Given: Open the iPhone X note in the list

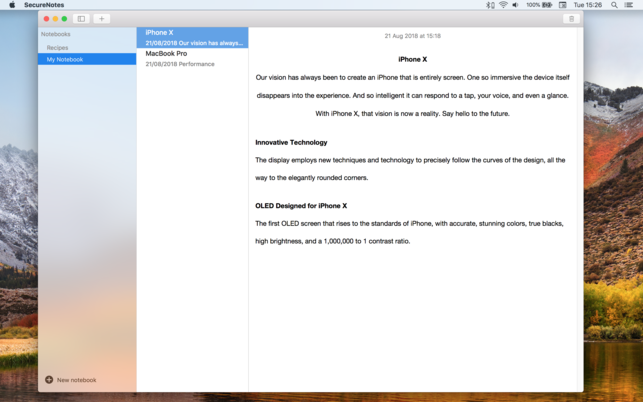Looking at the screenshot, I should pos(192,37).
